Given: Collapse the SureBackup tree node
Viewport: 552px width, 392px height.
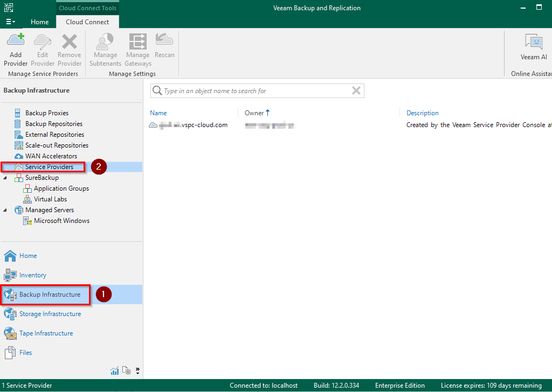Looking at the screenshot, I should (x=5, y=178).
